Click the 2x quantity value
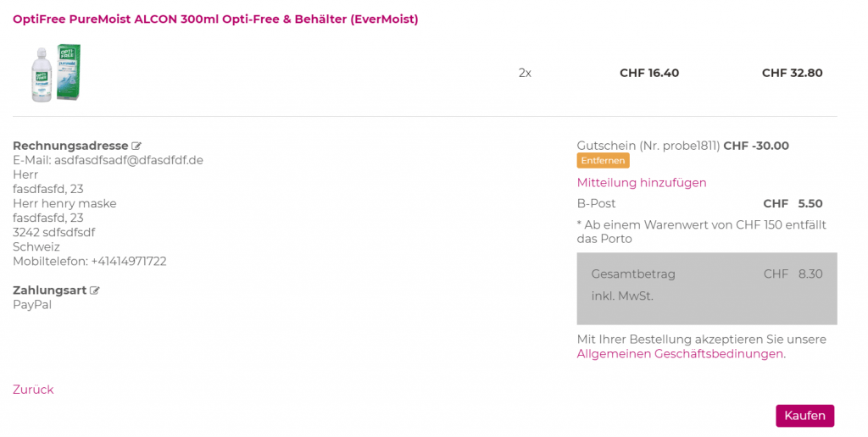 pyautogui.click(x=525, y=73)
